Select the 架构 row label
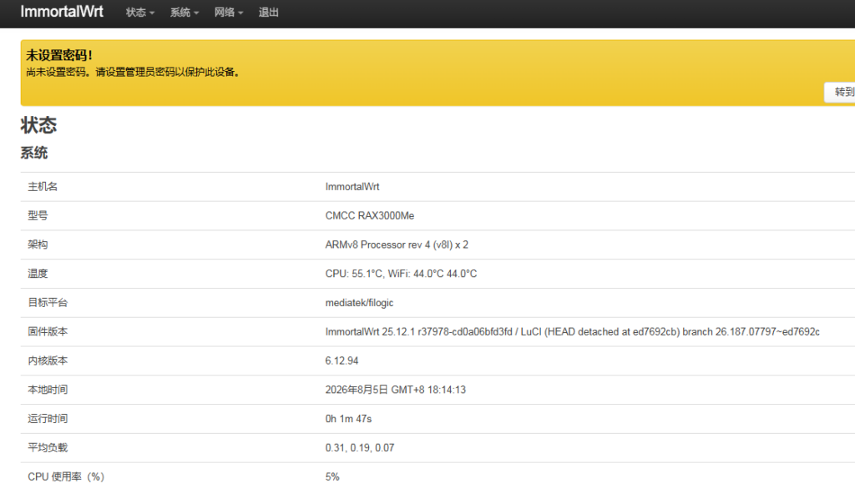This screenshot has width=855, height=504. click(38, 244)
